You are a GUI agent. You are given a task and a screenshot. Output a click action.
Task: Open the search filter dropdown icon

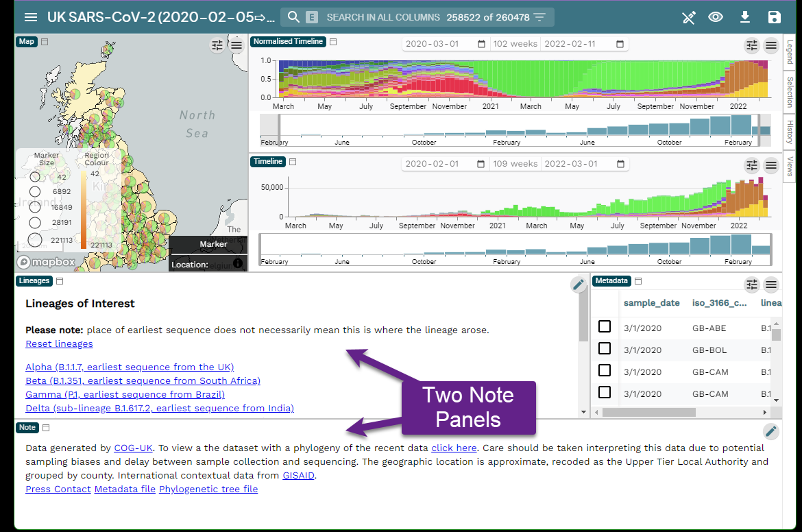click(540, 17)
